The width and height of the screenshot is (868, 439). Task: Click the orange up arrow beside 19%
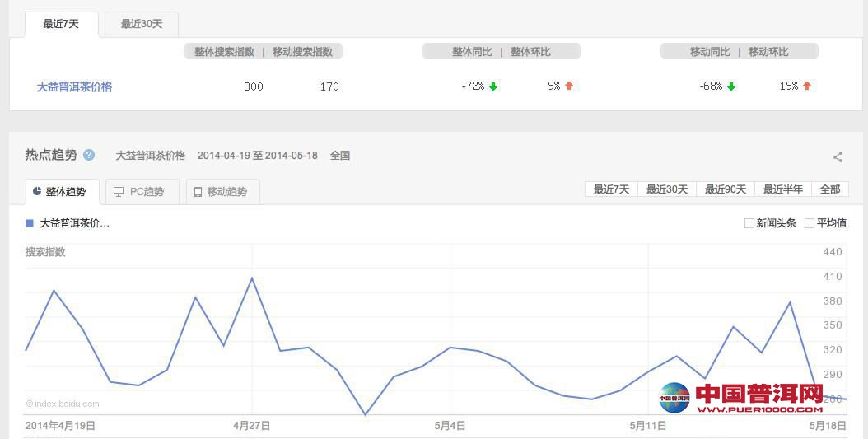(807, 86)
